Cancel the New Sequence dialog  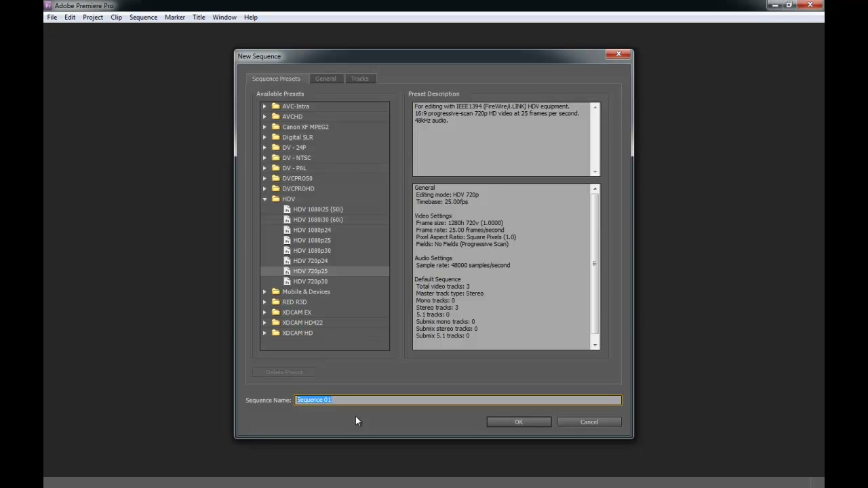pos(589,422)
